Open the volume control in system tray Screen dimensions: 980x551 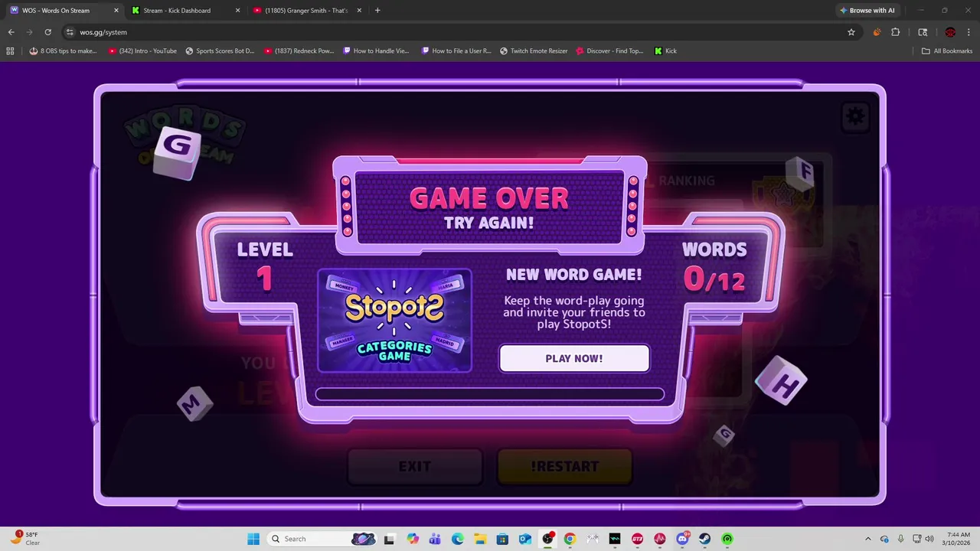(x=929, y=539)
